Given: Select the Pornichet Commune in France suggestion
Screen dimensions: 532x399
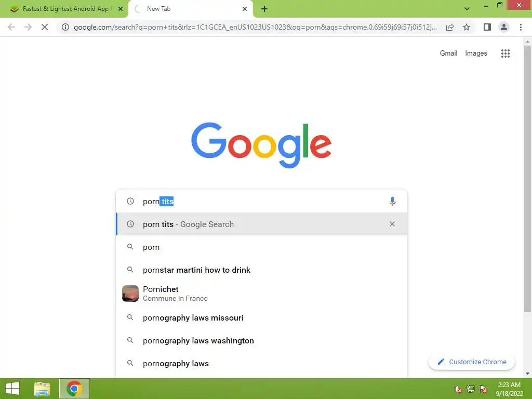Looking at the screenshot, I should [x=261, y=294].
